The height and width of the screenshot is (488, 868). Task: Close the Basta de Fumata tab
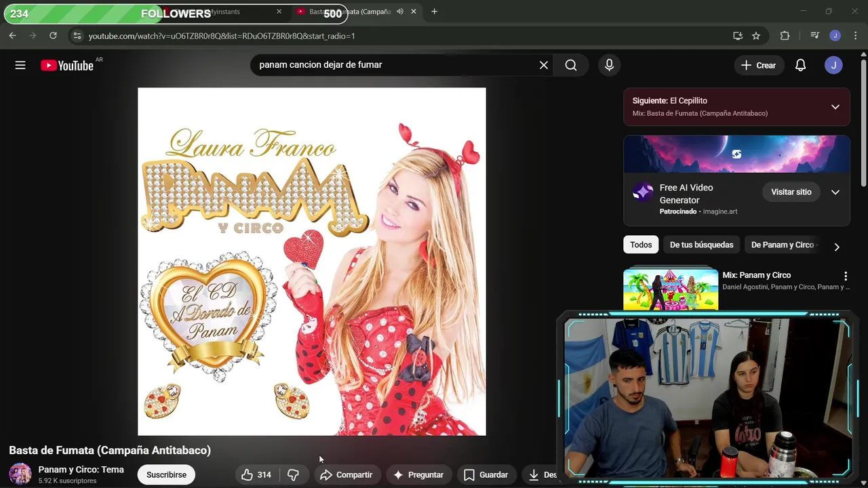pos(414,12)
